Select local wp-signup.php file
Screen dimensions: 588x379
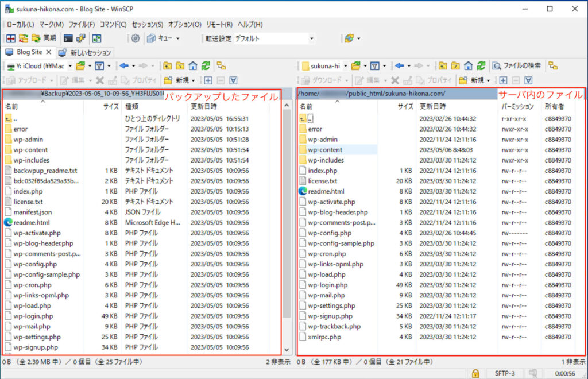[36, 347]
